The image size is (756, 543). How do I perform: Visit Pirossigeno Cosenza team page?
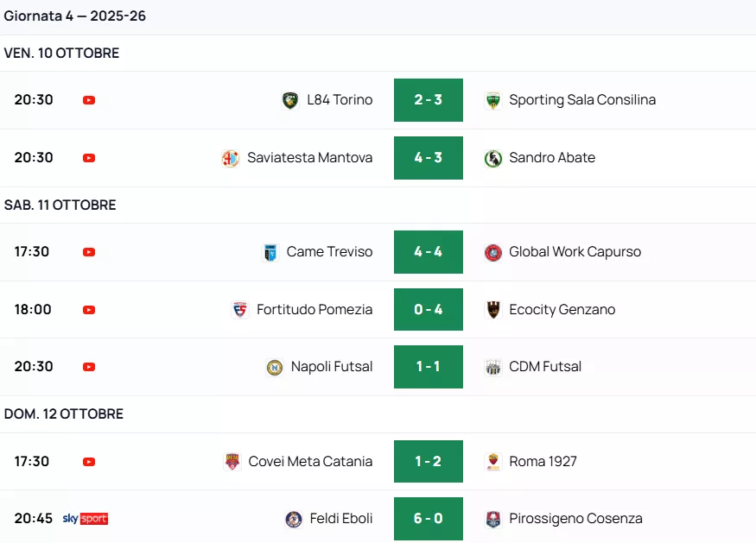point(575,519)
